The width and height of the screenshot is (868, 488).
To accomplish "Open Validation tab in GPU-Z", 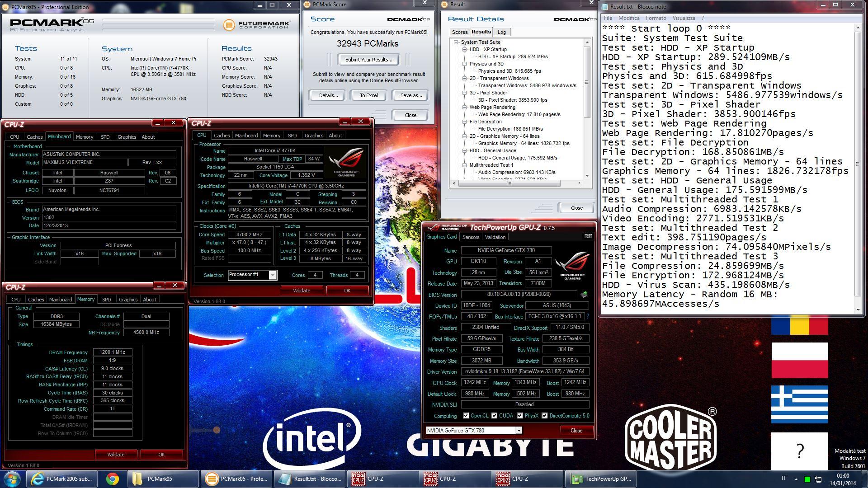I will coord(495,237).
